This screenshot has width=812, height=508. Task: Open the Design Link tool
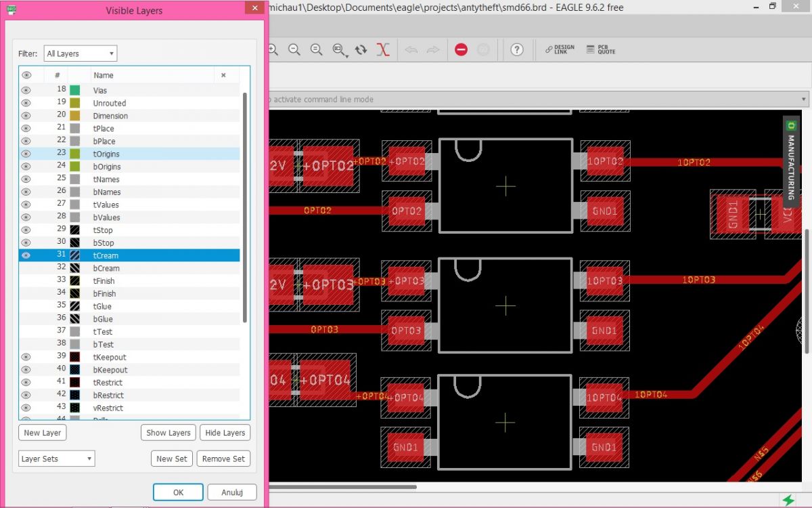pyautogui.click(x=560, y=49)
